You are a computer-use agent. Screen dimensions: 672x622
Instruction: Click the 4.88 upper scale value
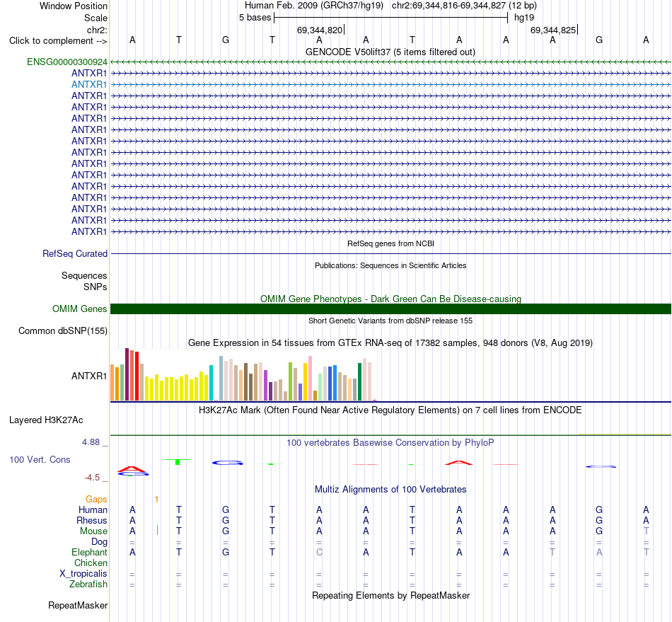click(91, 442)
